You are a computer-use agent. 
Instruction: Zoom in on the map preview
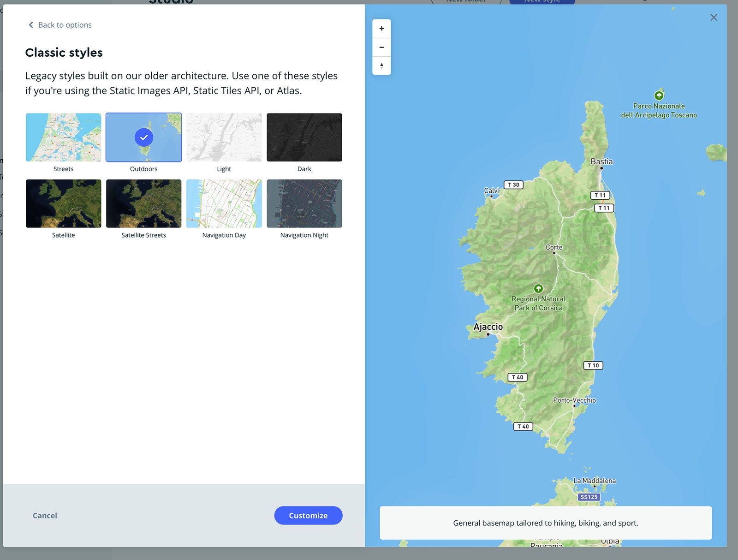(x=381, y=29)
